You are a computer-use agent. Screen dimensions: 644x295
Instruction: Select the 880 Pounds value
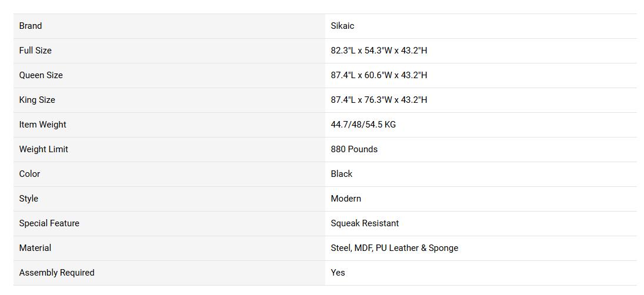click(354, 149)
